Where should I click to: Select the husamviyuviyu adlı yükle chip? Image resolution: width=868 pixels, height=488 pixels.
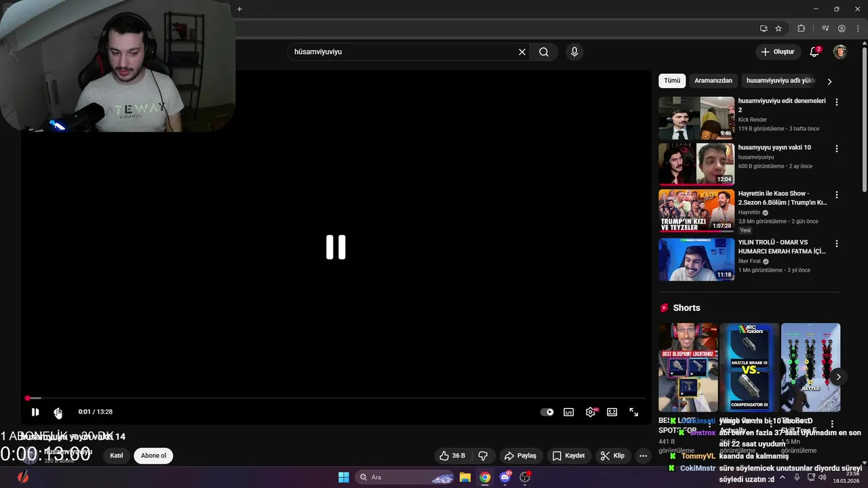coord(780,81)
